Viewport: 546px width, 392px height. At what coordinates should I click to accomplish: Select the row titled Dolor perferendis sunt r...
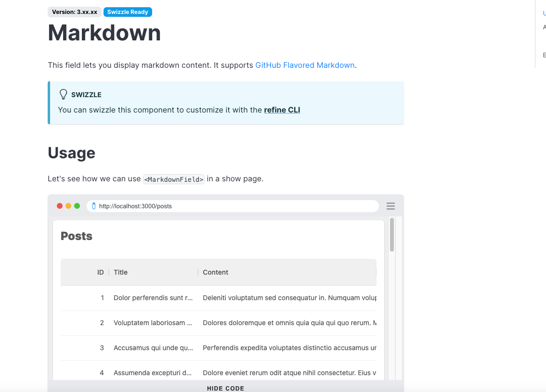point(218,298)
